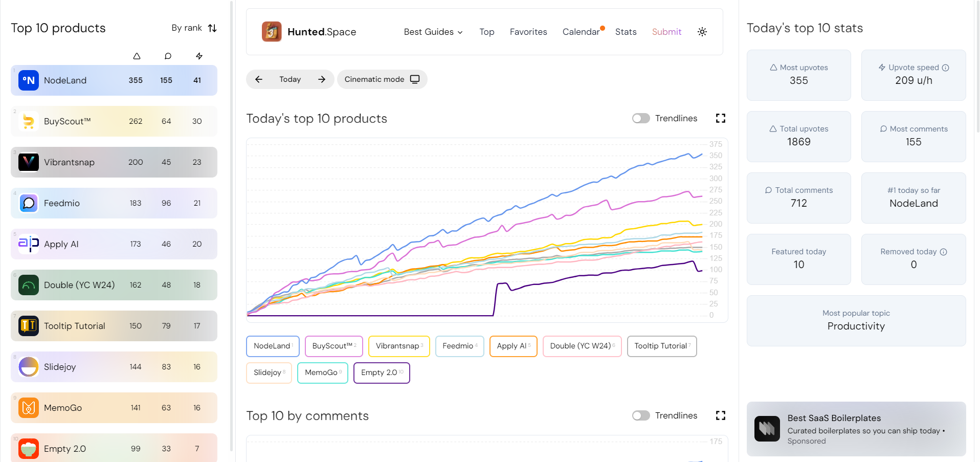This screenshot has height=462, width=980.
Task: Click the Hunted.Space brand name
Action: click(322, 32)
